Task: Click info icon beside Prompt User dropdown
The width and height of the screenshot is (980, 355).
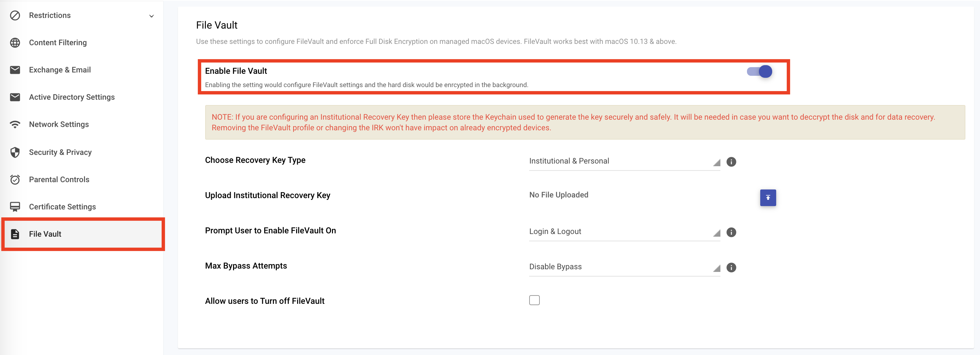Action: tap(731, 232)
